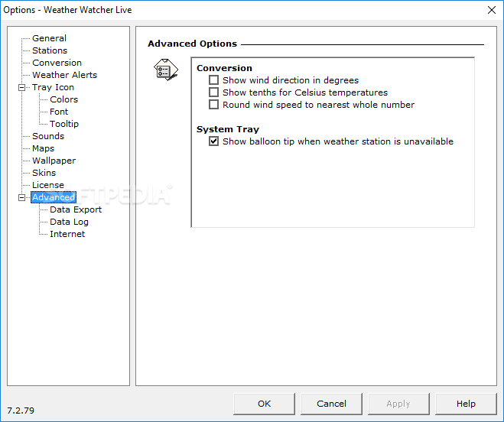
Task: Enable Show wind direction in degrees
Action: [x=213, y=80]
